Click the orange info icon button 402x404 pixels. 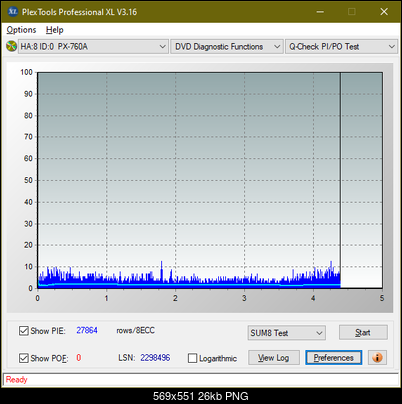pyautogui.click(x=377, y=358)
